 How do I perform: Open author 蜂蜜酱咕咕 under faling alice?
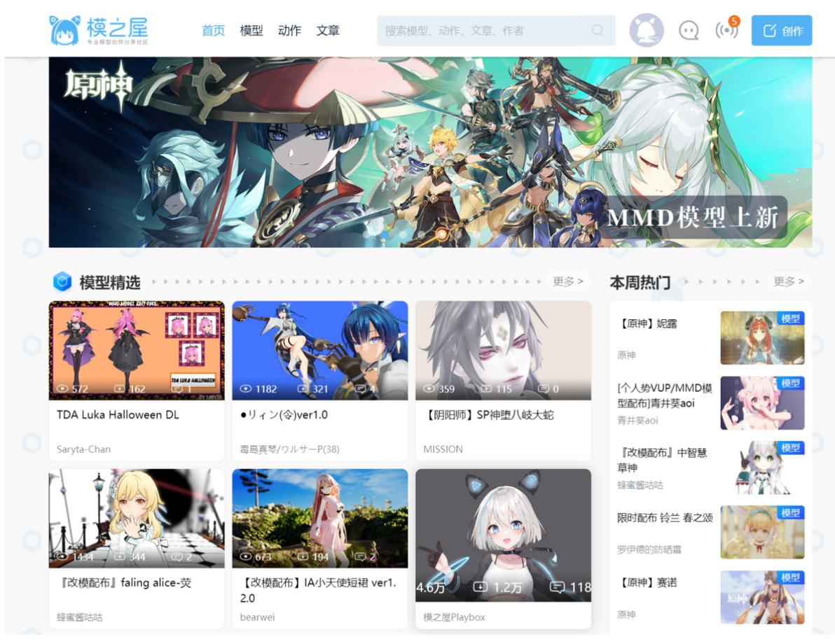(80, 617)
